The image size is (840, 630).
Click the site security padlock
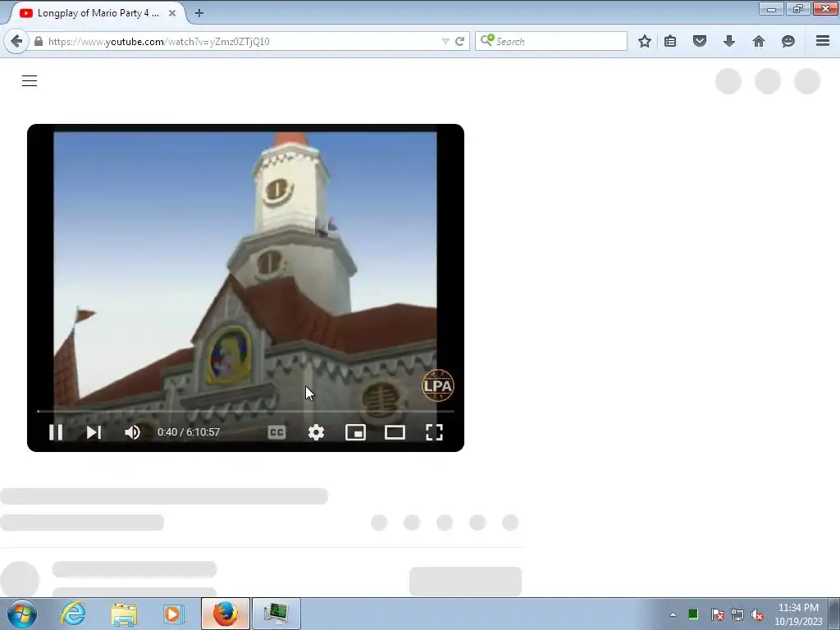tap(39, 41)
